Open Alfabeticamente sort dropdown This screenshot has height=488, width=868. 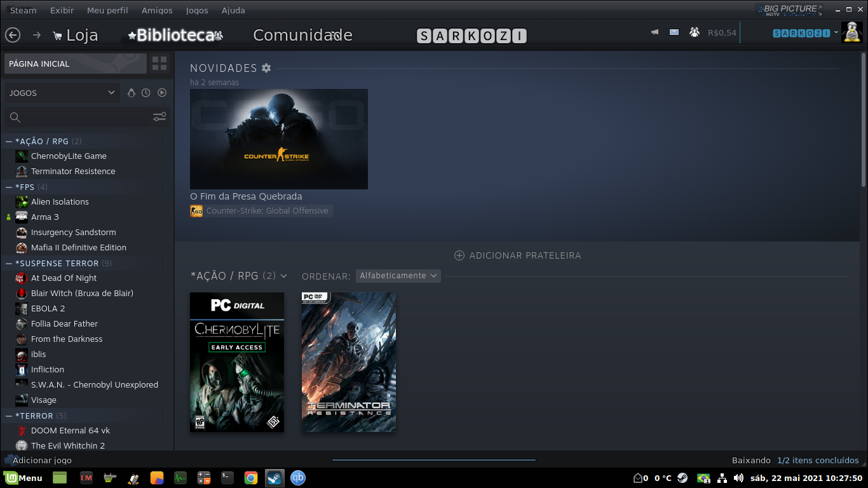click(398, 276)
